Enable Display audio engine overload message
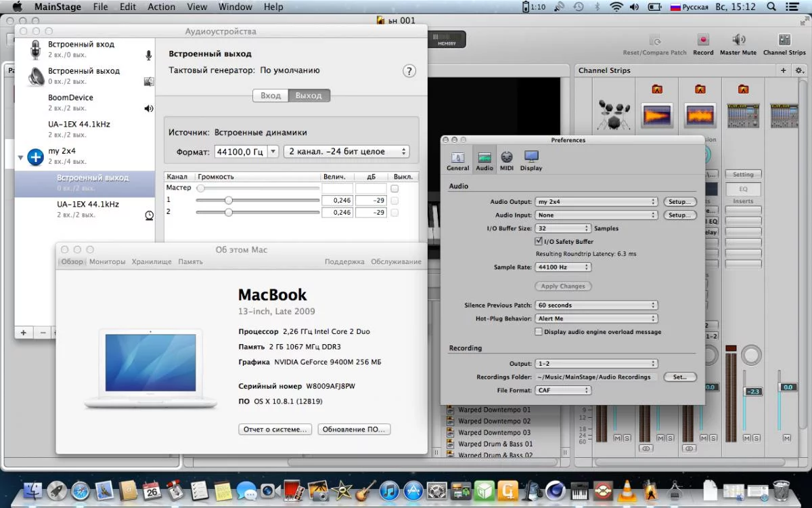This screenshot has height=508, width=812. click(539, 332)
